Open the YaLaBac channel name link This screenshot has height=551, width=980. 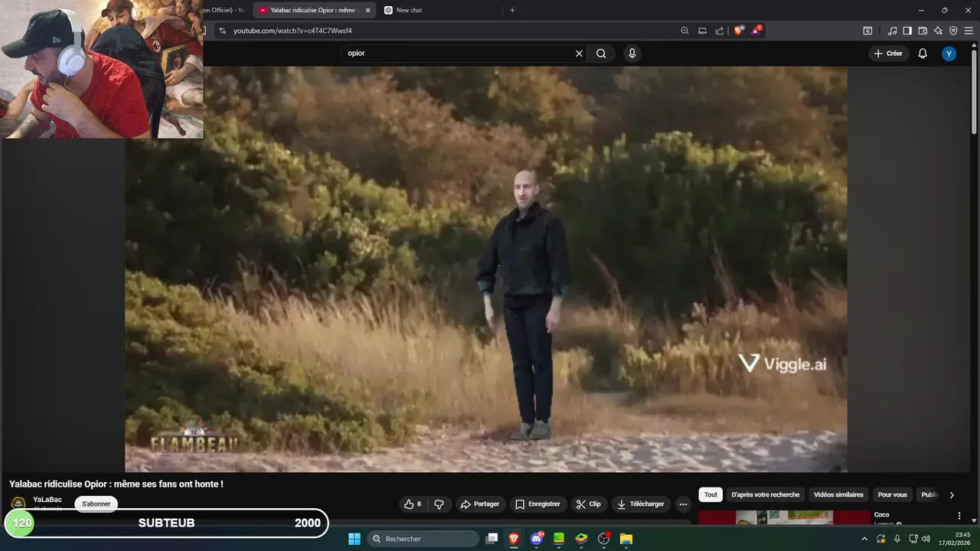pos(47,500)
